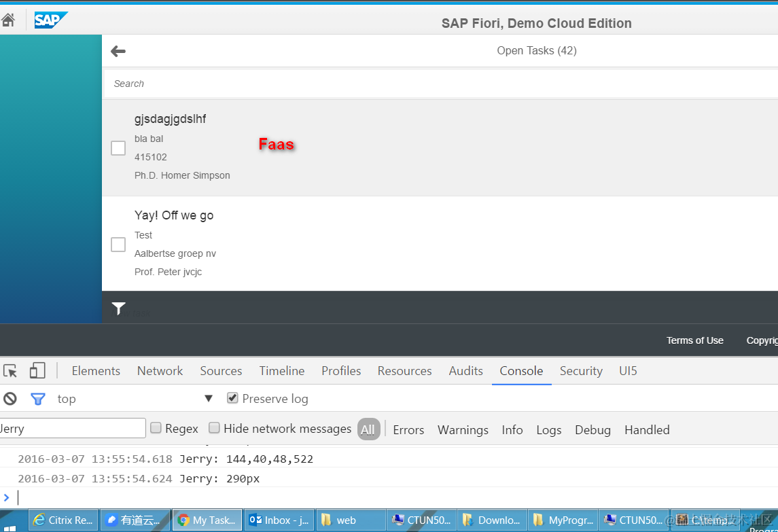Switch to the Network tab
Screen dimensions: 778x532
160,371
